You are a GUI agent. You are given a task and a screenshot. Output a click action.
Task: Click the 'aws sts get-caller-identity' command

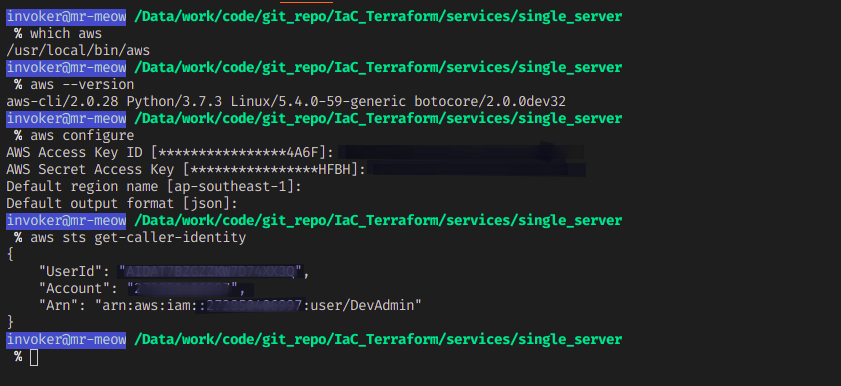[138, 237]
